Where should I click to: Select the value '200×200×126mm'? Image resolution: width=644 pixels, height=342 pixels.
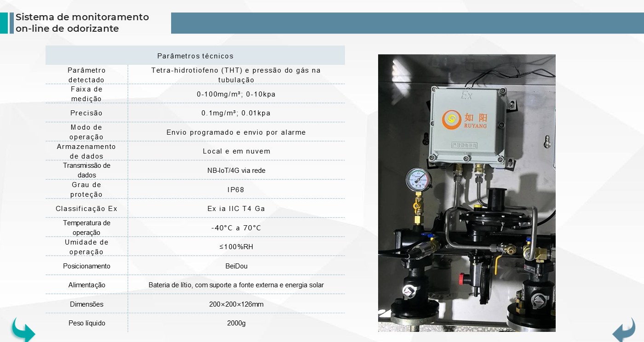point(236,304)
